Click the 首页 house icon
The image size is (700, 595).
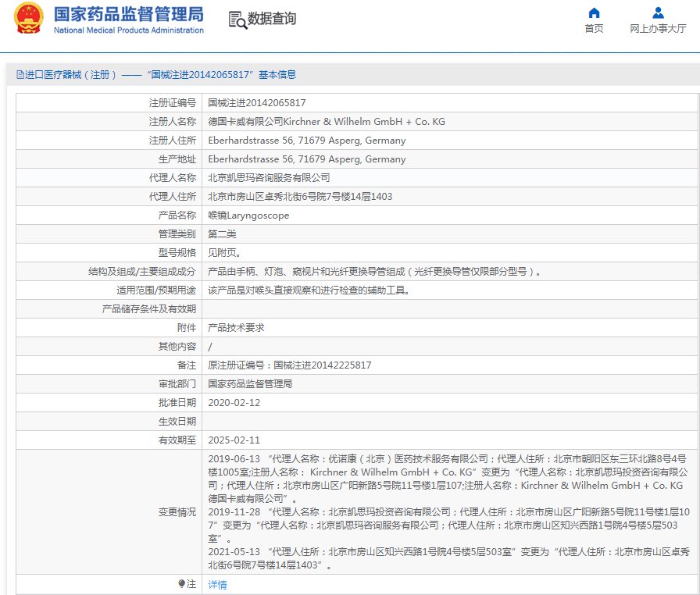pyautogui.click(x=594, y=12)
